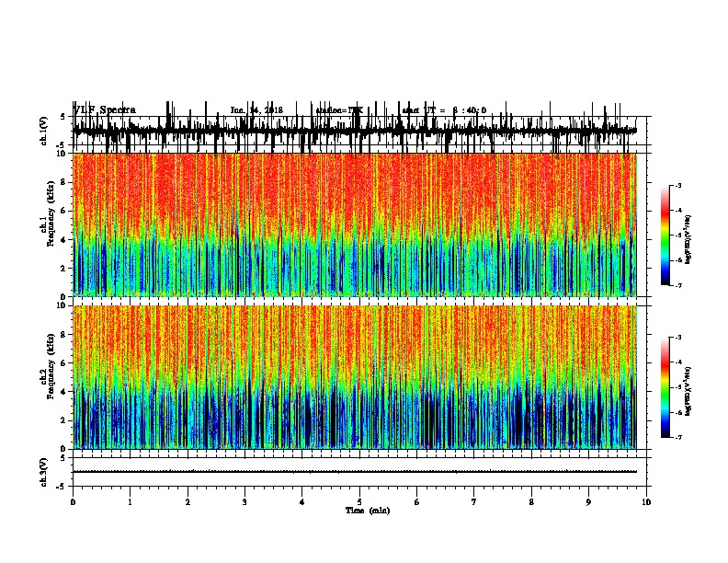Screen dimensions: 728x563
Task: Click the ch.2 'Frequency (kHz)' axis label
Action: point(51,366)
